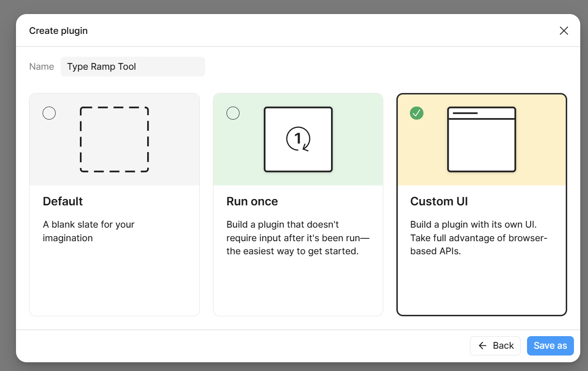
Task: Click the dashed square Default illustration
Action: [x=114, y=139]
